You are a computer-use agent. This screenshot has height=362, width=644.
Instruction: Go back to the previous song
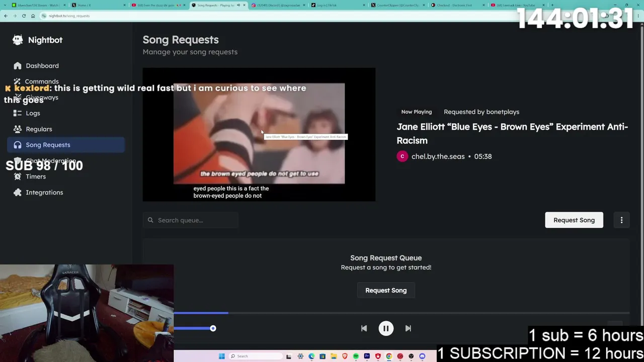[x=364, y=328]
